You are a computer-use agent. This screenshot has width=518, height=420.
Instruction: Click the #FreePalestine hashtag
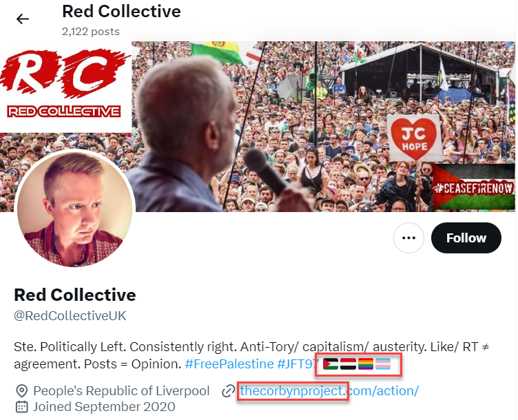[x=229, y=364]
